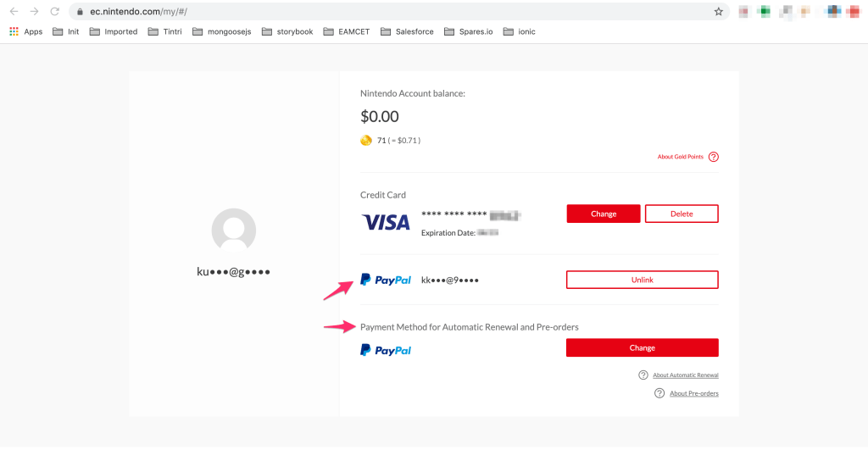
Task: Click the question mark beside About Gold Points
Action: [714, 157]
